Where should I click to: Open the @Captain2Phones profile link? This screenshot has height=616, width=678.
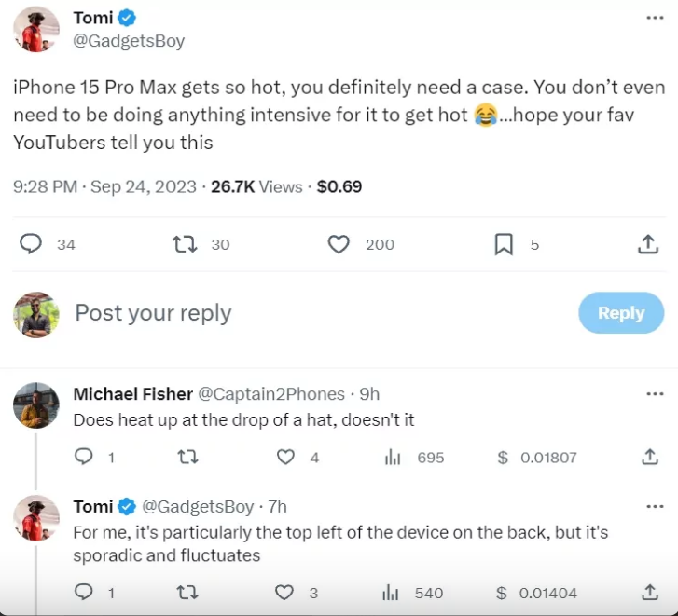pos(270,394)
